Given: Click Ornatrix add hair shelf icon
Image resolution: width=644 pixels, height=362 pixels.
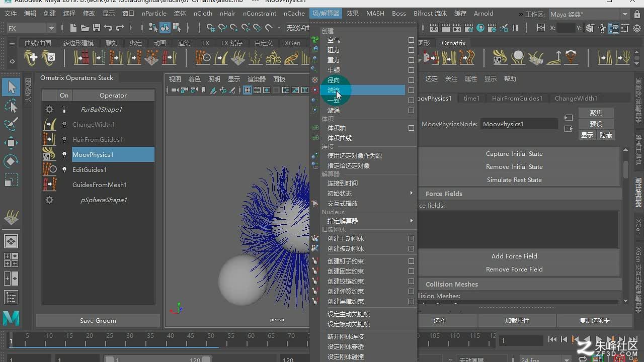Looking at the screenshot, I should coord(31,58).
